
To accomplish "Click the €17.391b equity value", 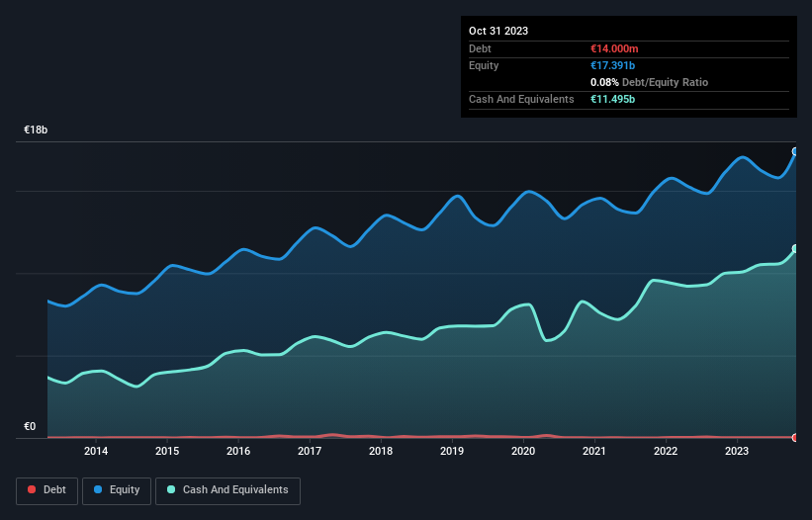I will 612,65.
